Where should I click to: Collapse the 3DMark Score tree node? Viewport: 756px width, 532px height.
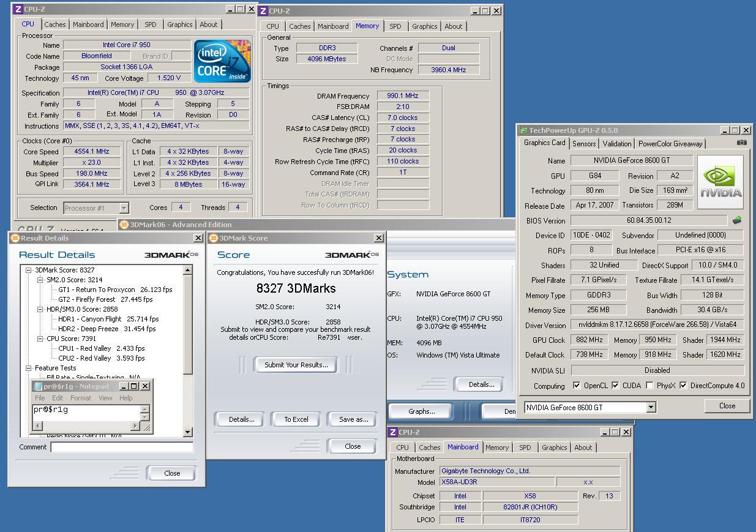pyautogui.click(x=28, y=270)
